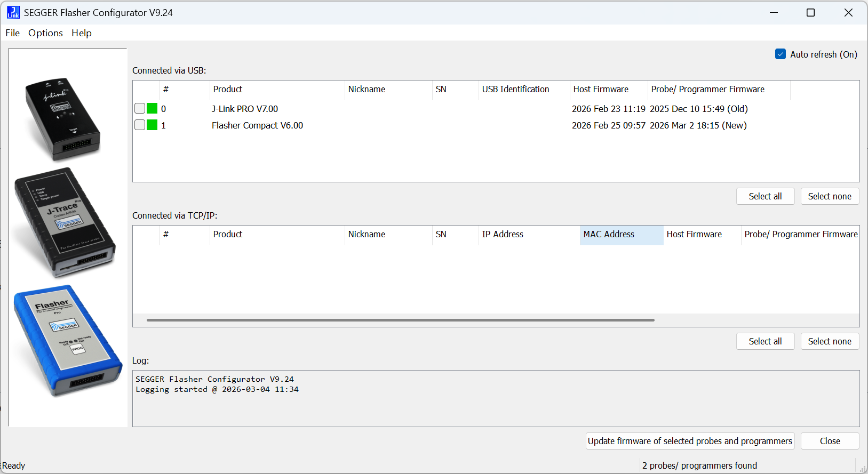Click the J-Trace probe image
Image resolution: width=868 pixels, height=474 pixels.
pyautogui.click(x=65, y=223)
